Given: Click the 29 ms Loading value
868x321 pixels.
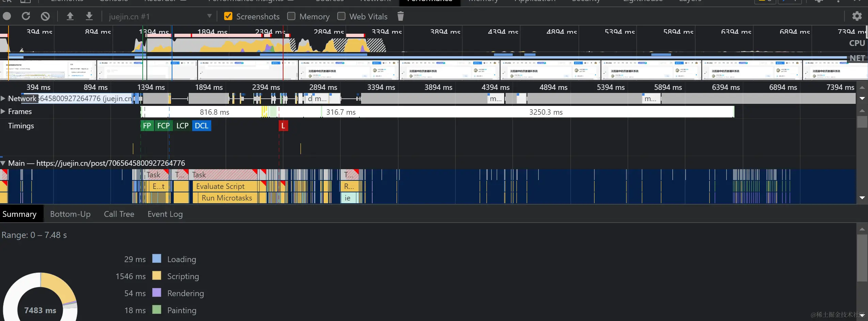Looking at the screenshot, I should [x=135, y=259].
